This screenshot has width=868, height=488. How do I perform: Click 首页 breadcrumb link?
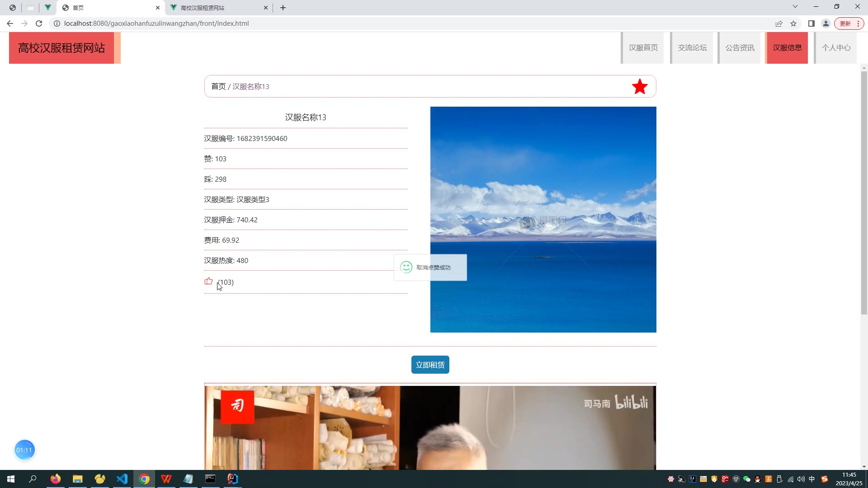click(x=218, y=86)
